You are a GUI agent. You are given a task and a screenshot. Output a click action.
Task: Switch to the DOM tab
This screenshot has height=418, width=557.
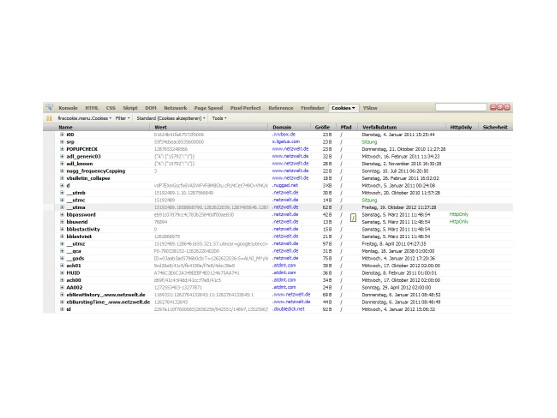pos(151,108)
